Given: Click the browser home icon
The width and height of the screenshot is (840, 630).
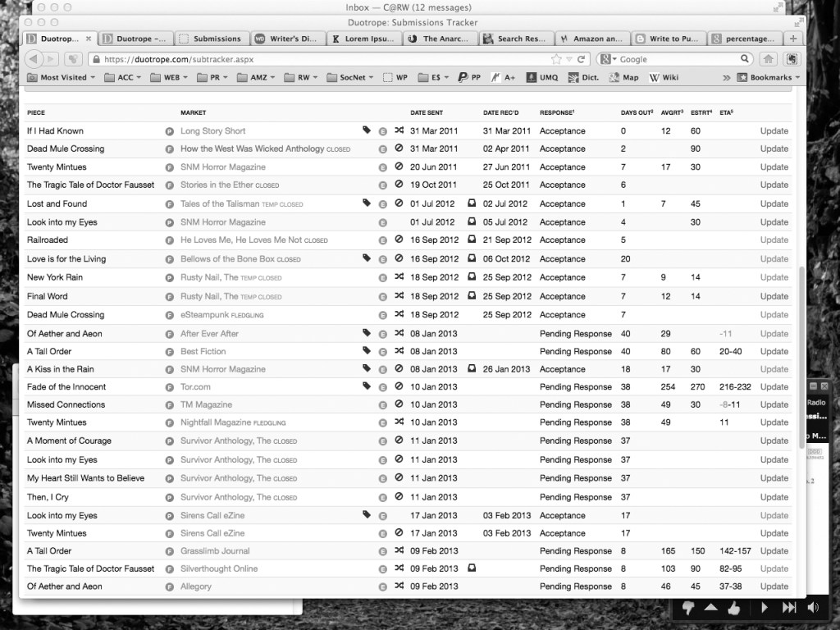Looking at the screenshot, I should point(768,59).
